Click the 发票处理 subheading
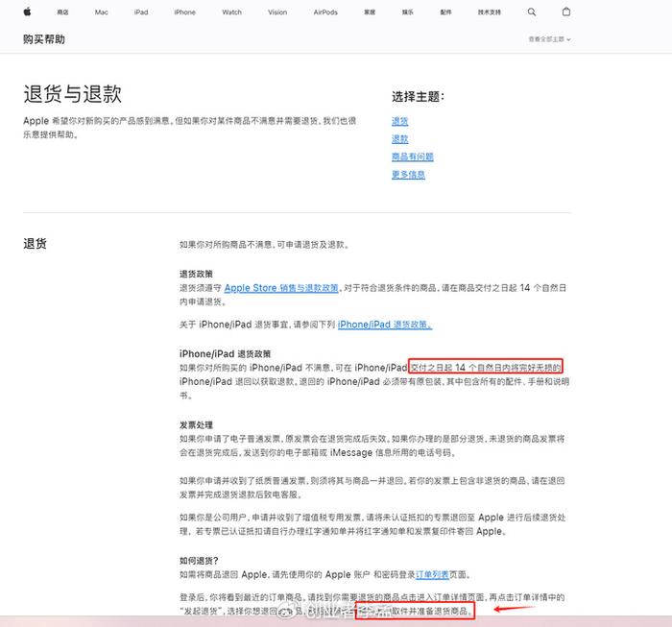 click(196, 425)
